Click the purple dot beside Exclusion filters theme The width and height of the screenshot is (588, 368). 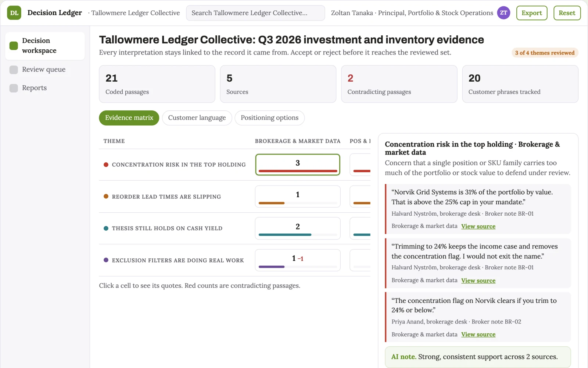click(x=106, y=260)
